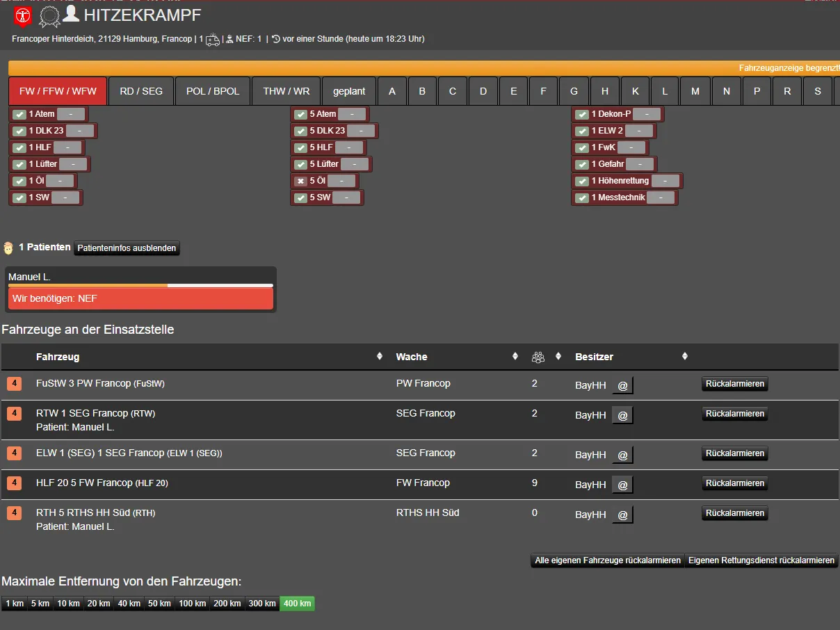Click status 4 badge of RTH 5
The width and height of the screenshot is (840, 630).
pos(14,513)
